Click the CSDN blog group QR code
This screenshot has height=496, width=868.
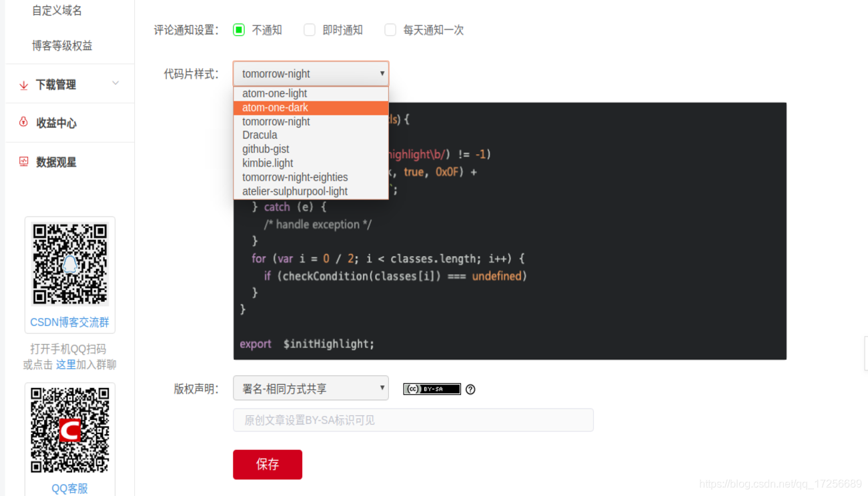tap(70, 265)
